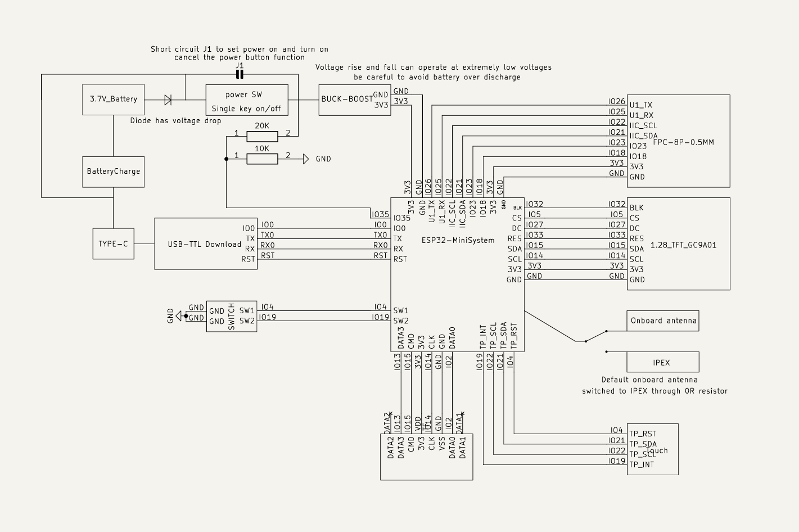Click the Onboard antenna box
Image resolution: width=799 pixels, height=532 pixels.
663,321
